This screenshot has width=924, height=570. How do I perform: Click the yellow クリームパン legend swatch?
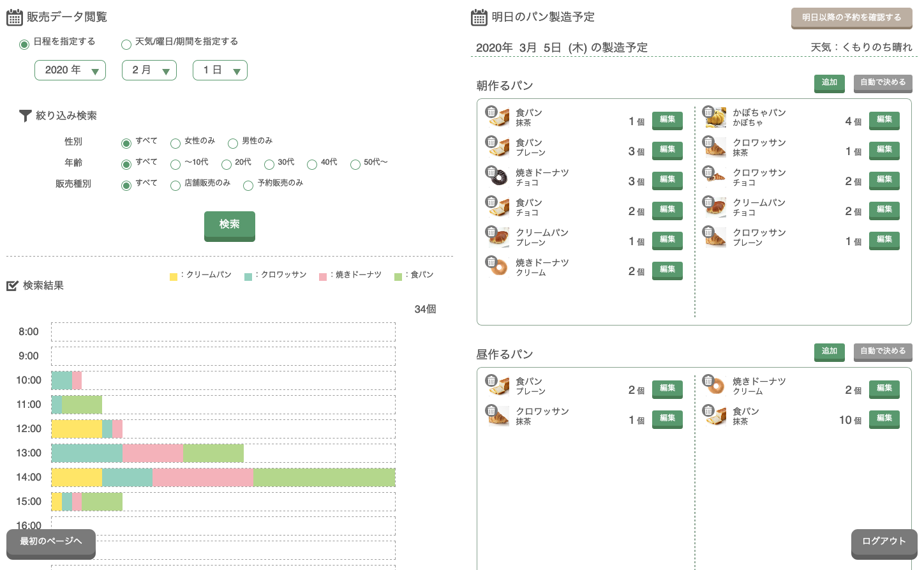point(174,277)
